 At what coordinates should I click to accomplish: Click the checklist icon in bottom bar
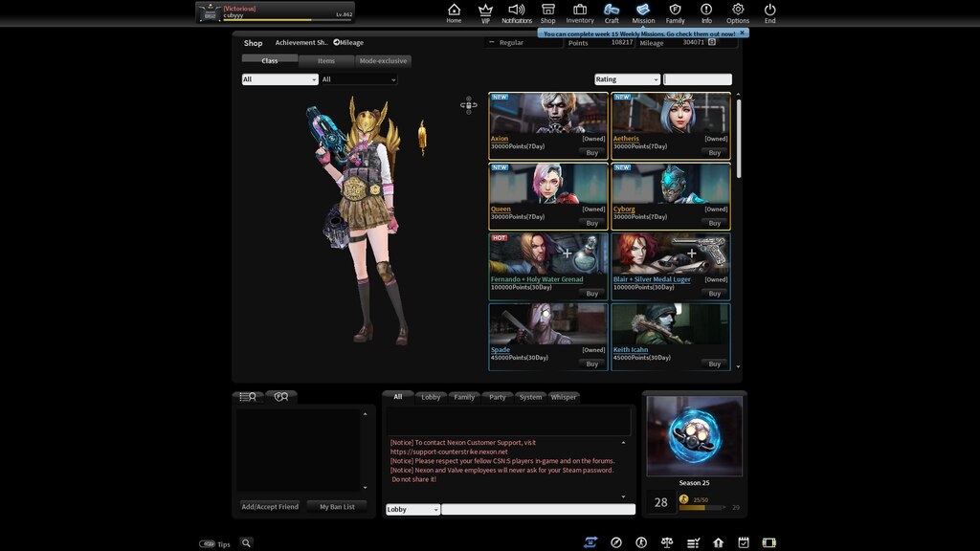pos(693,542)
